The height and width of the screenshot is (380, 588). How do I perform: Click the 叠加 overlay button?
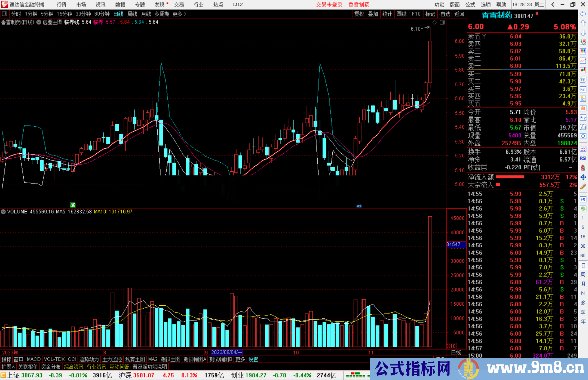[x=373, y=14]
